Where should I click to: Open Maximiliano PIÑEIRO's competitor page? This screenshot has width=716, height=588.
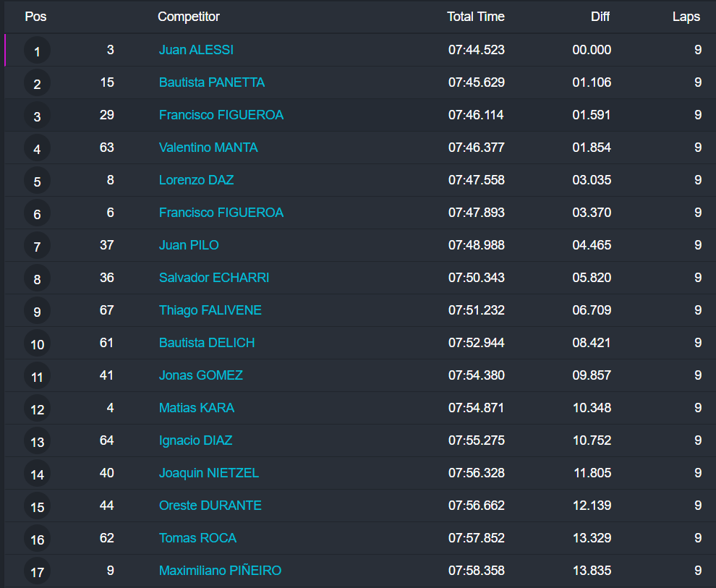(220, 571)
